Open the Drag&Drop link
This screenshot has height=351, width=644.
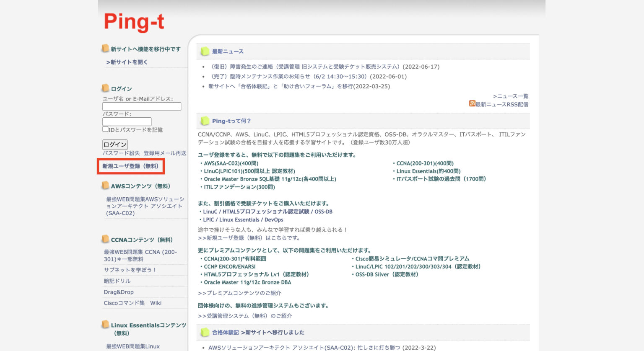point(119,292)
